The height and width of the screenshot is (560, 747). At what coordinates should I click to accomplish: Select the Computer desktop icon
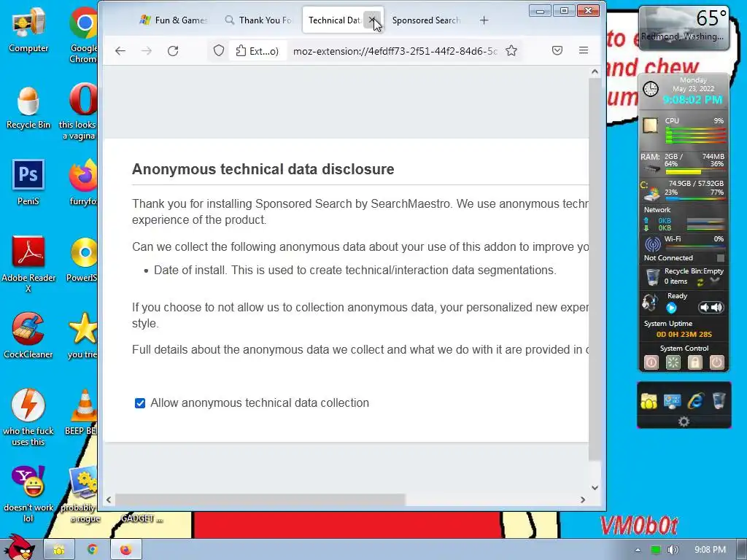[x=28, y=29]
